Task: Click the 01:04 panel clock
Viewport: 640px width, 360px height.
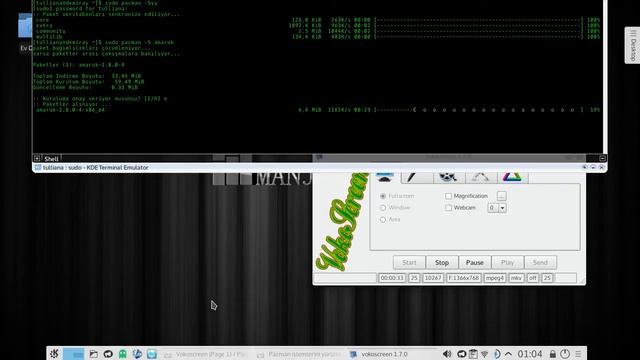Action: pos(530,354)
